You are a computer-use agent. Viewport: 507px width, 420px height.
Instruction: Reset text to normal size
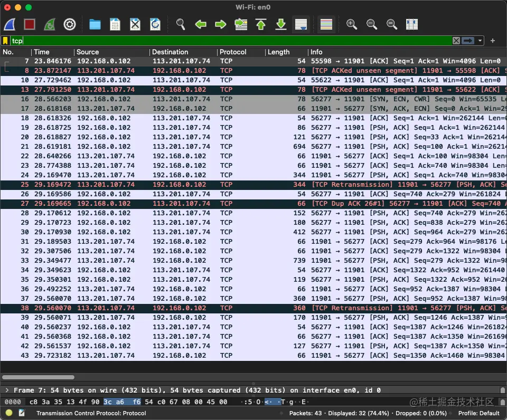[x=391, y=24]
